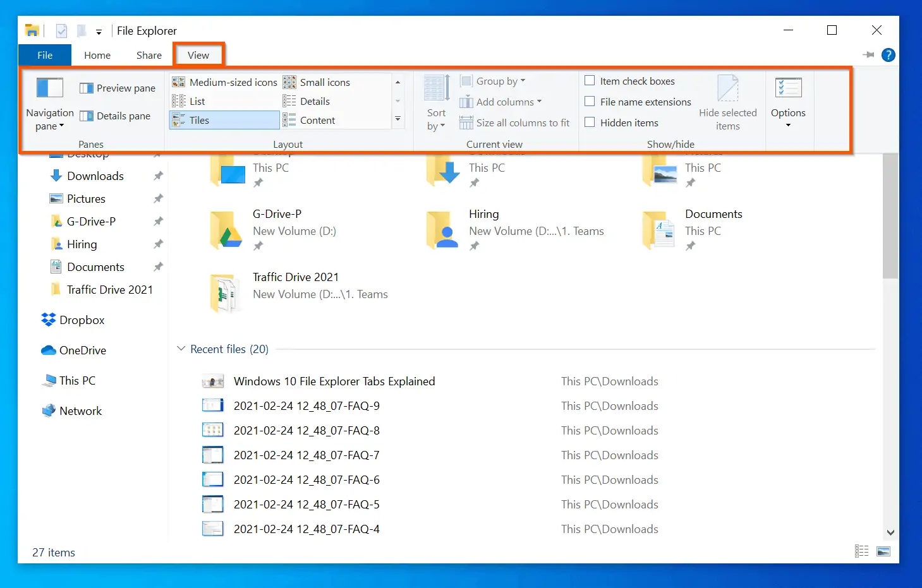Expand the layout gallery More arrow

[x=397, y=119]
